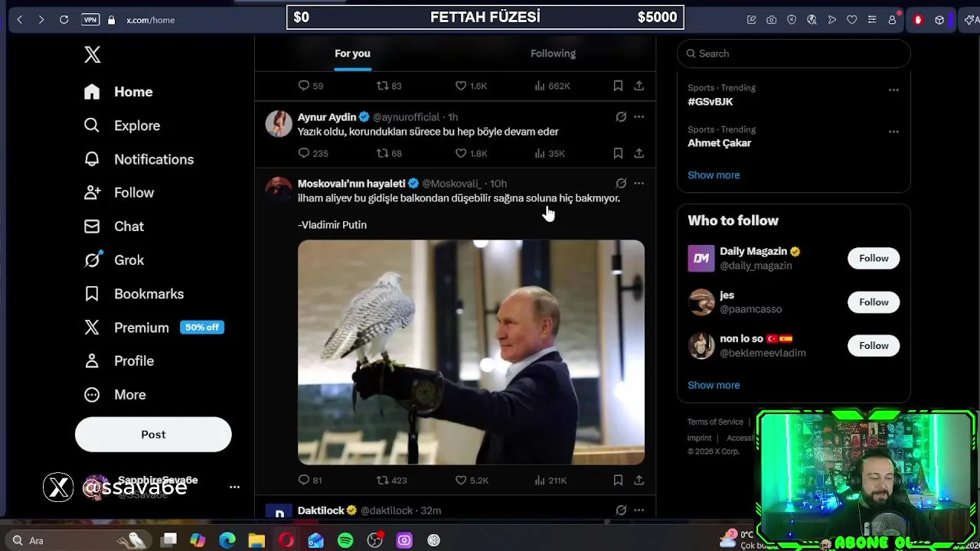Image resolution: width=980 pixels, height=551 pixels.
Task: Repost Aynur Aydin's post
Action: point(389,153)
